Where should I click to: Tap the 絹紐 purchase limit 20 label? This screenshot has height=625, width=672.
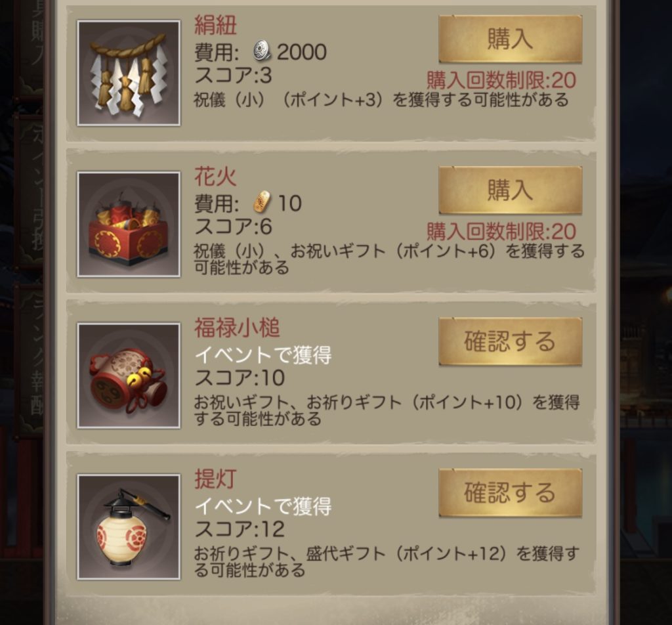501,80
